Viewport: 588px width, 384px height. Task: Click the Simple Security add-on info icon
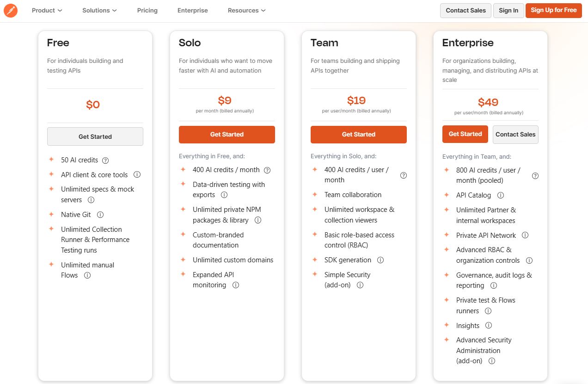coord(360,285)
